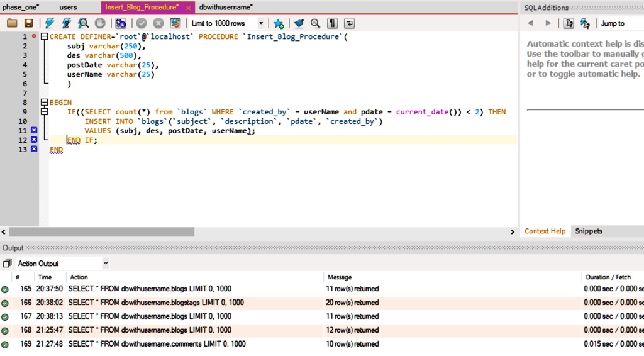Save the script with the floppy disk icon
The height and width of the screenshot is (356, 644).
[28, 23]
